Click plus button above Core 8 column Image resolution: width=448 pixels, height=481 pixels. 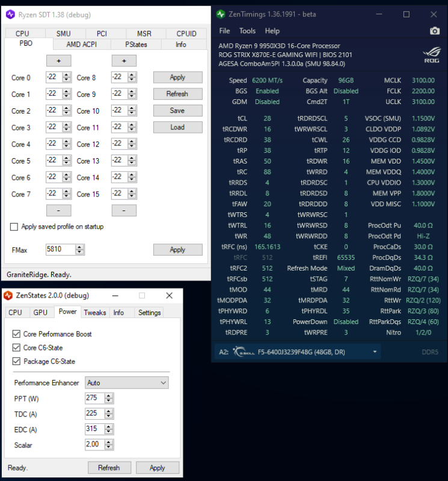click(x=124, y=61)
